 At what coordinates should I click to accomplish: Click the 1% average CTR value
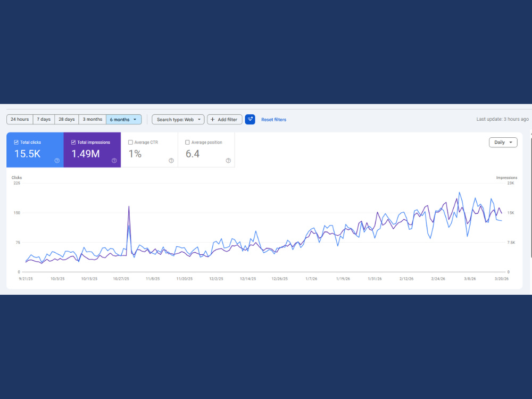pos(135,154)
